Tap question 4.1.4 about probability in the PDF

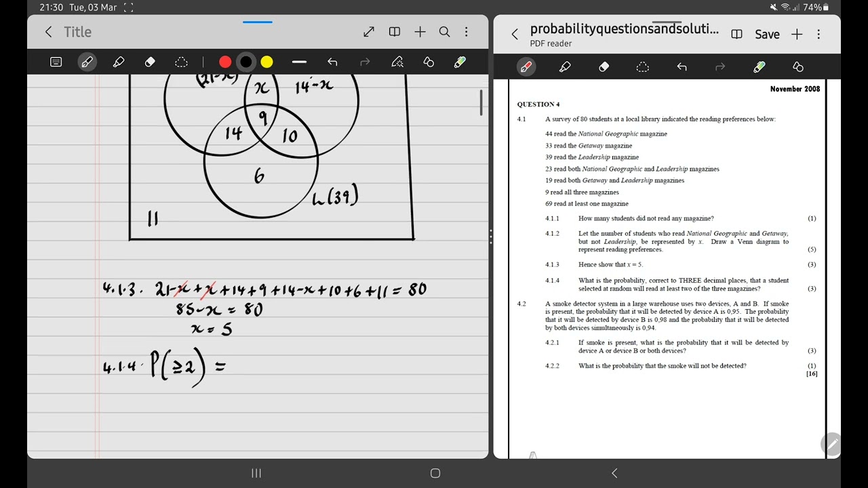coord(683,285)
